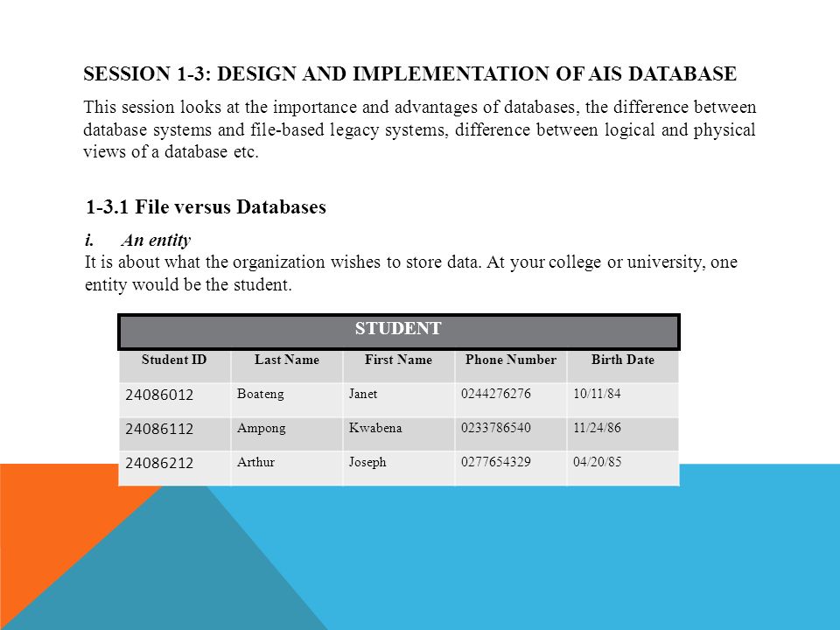Click phone number 0233786540
This screenshot has height=630, width=840.
[x=495, y=428]
